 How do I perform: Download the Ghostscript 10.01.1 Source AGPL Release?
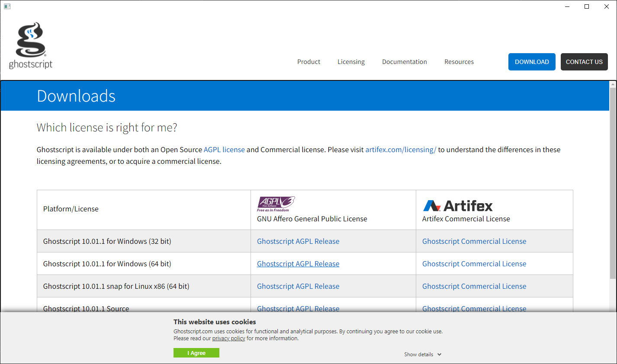point(298,308)
